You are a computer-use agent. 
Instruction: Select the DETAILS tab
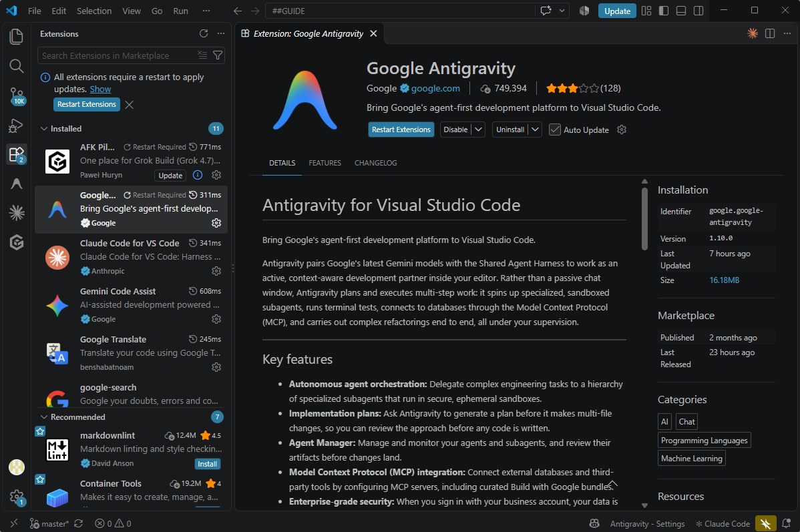(282, 163)
